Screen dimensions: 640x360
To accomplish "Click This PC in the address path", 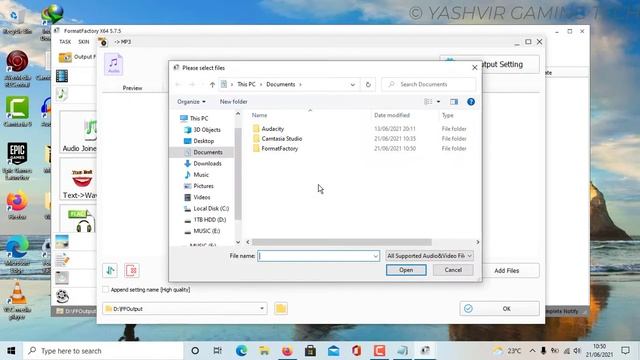I will pyautogui.click(x=246, y=84).
